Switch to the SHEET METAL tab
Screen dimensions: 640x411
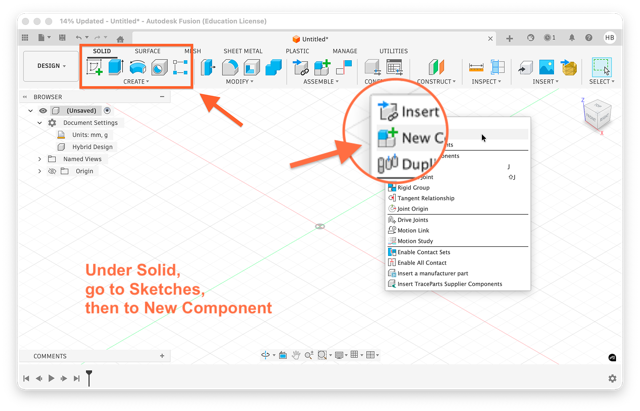click(x=243, y=51)
